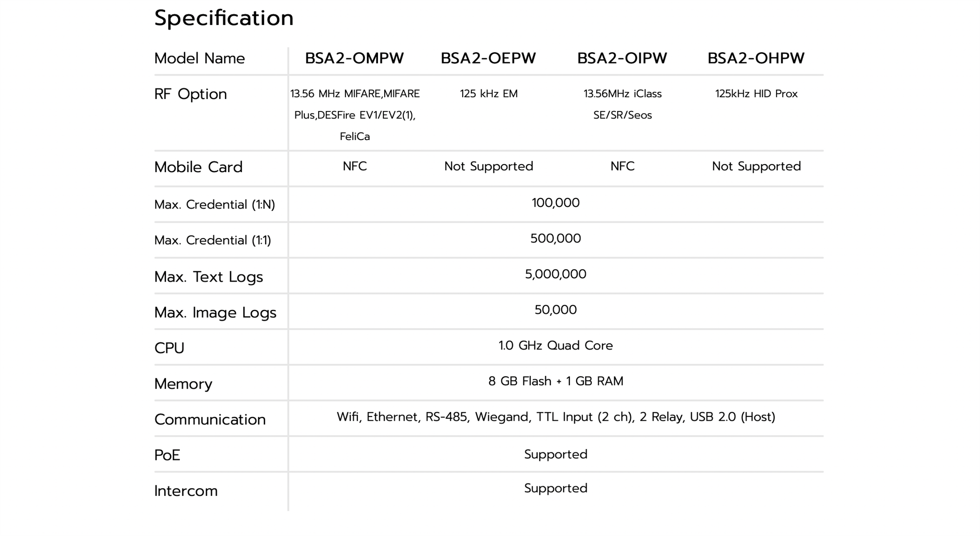Viewport: 980px width, 536px height.
Task: Click the 5,000,000 value
Action: coord(556,274)
